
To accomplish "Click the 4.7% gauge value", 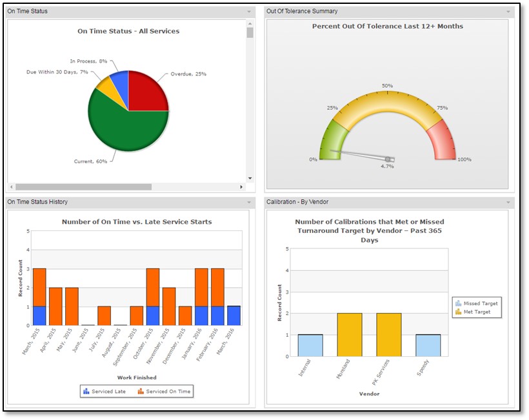I will (387, 166).
